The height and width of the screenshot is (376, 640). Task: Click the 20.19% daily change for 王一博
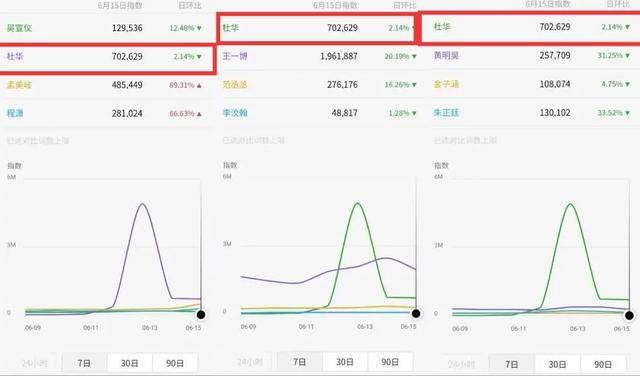400,56
